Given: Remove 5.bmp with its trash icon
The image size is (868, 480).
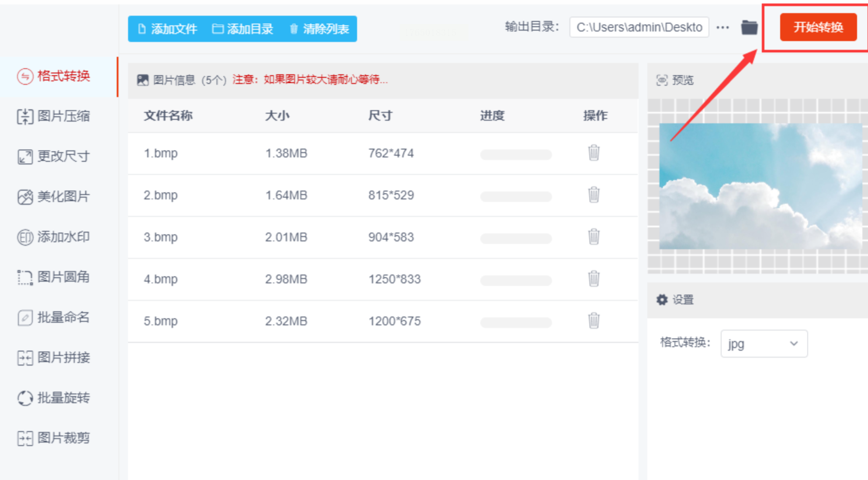Looking at the screenshot, I should tap(594, 320).
